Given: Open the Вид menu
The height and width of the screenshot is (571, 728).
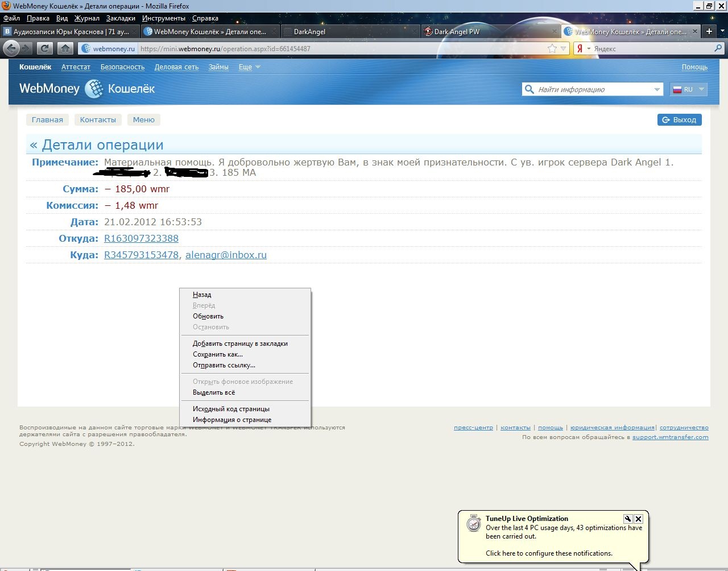Looking at the screenshot, I should (62, 18).
